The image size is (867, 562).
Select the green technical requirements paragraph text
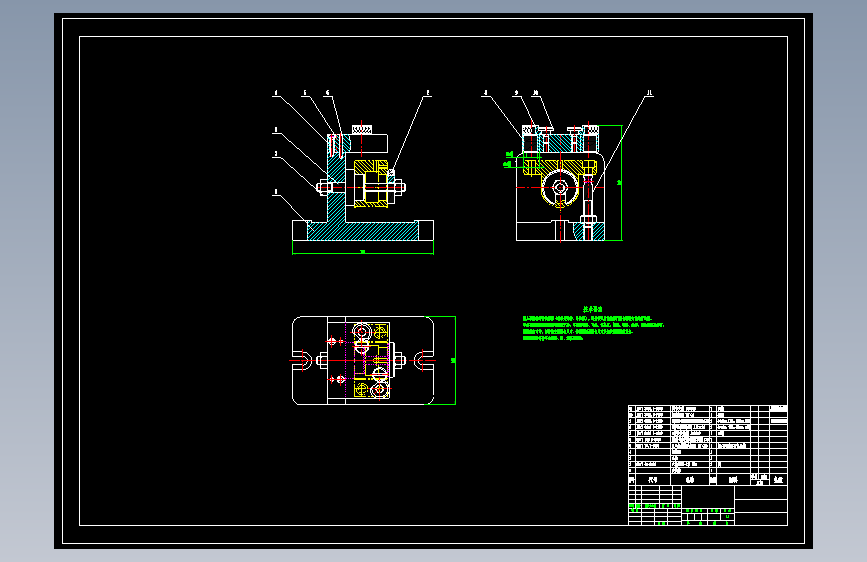click(593, 328)
